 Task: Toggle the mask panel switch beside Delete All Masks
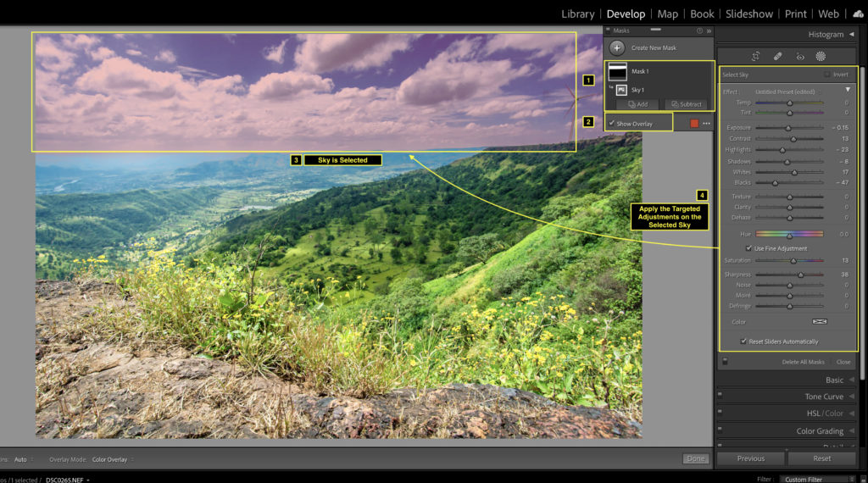(726, 361)
